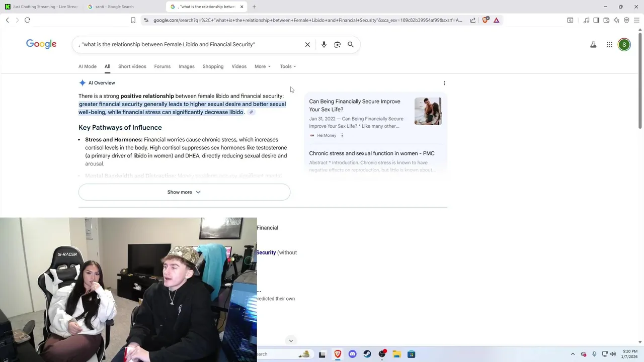Search by image with the Lens icon
The width and height of the screenshot is (644, 362).
coord(337,44)
